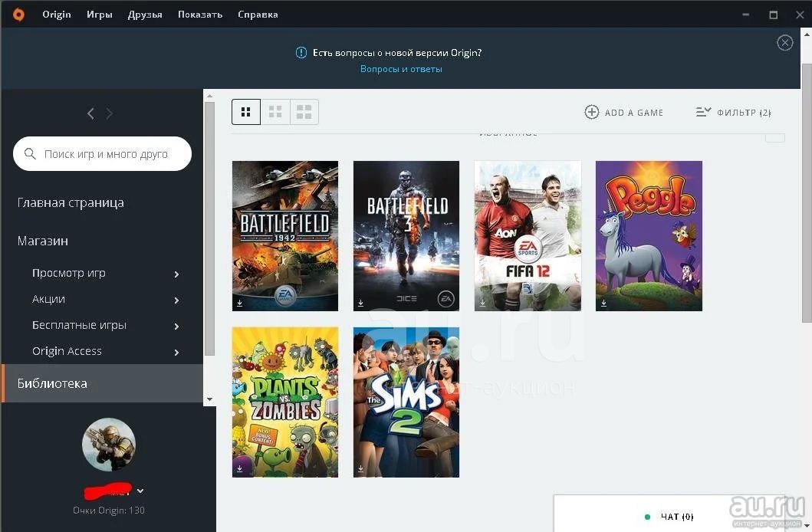This screenshot has width=812, height=532.
Task: Go forward with the right arrow
Action: point(109,113)
